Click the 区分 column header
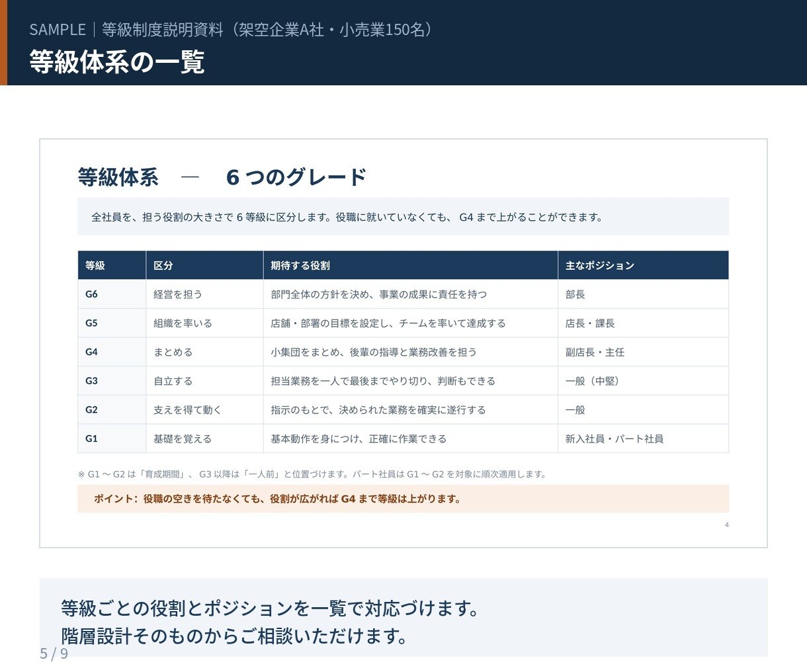Viewport: 807px width, 672px height. coord(204,265)
